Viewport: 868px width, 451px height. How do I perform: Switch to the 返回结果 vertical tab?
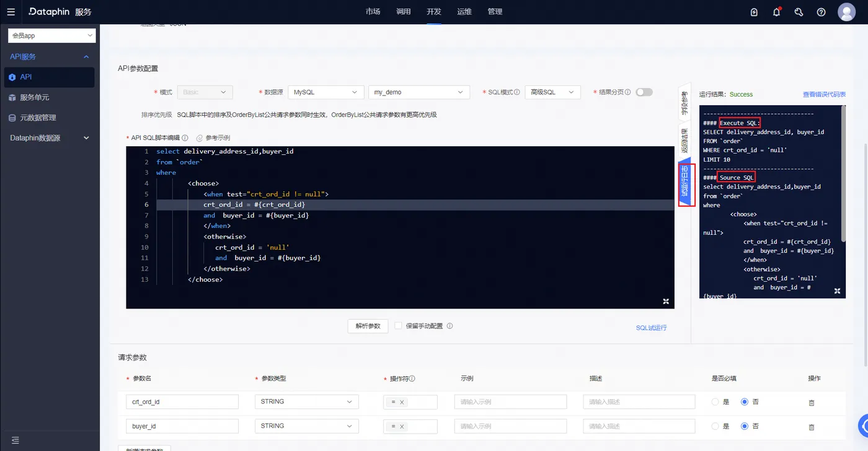coord(684,142)
